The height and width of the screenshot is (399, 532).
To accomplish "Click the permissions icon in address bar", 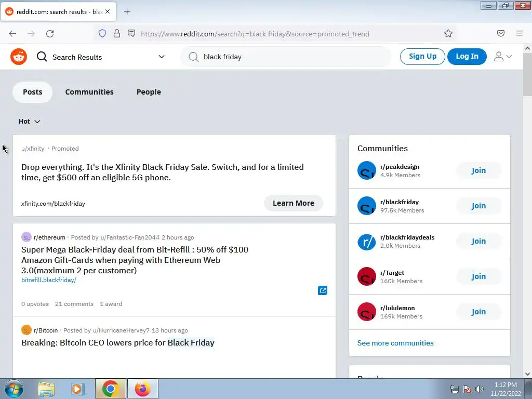I will [131, 33].
